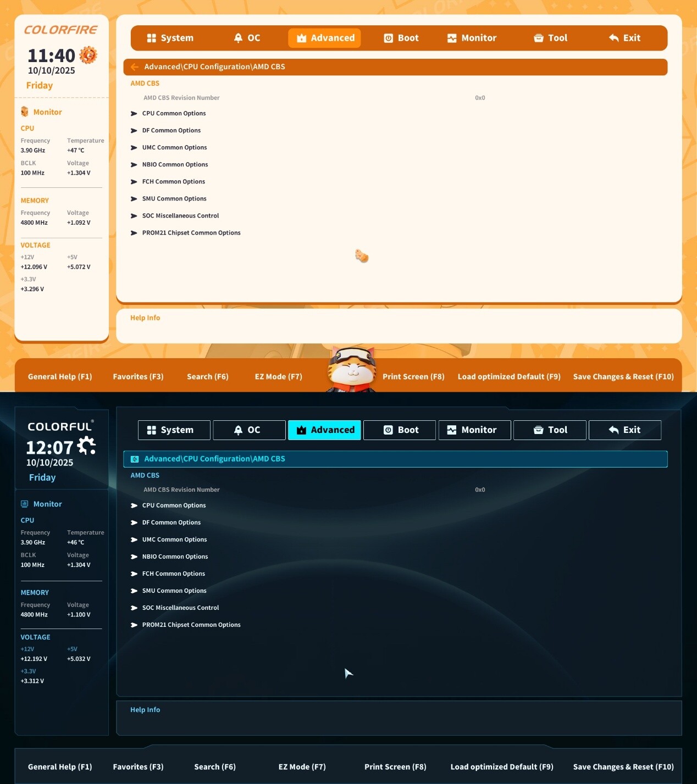
Task: Click Exit arrow icon in orange BIOS
Action: [614, 38]
